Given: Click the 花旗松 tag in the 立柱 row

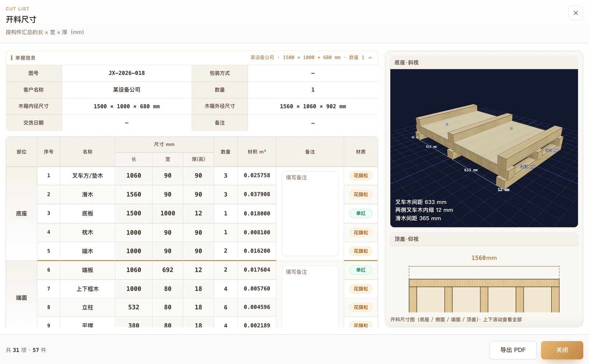Looking at the screenshot, I should click(361, 307).
